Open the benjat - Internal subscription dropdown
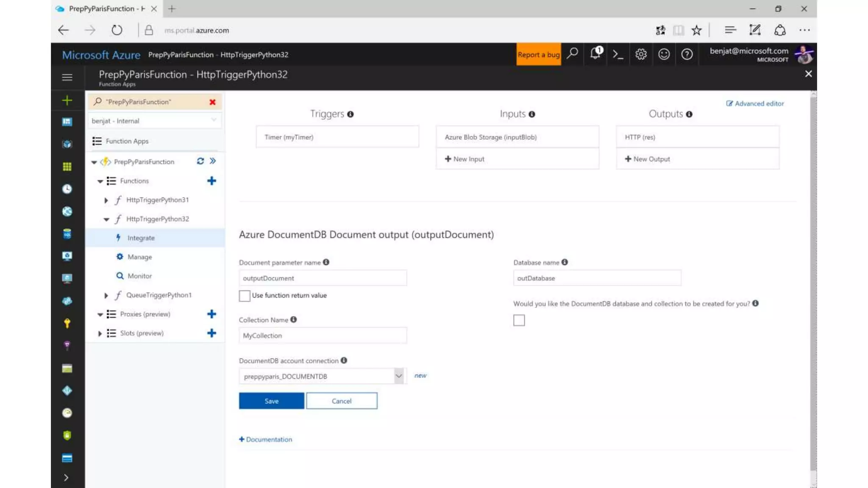This screenshot has height=488, width=868. pos(154,121)
